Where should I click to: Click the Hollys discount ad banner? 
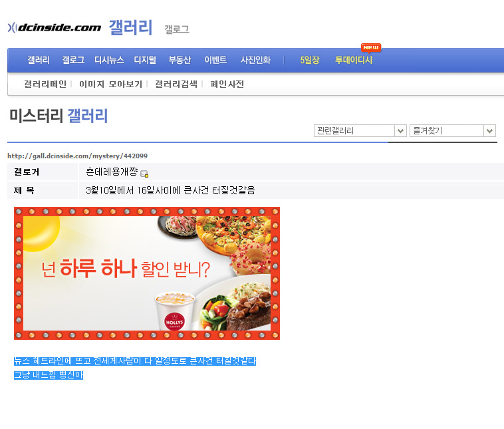click(x=147, y=273)
